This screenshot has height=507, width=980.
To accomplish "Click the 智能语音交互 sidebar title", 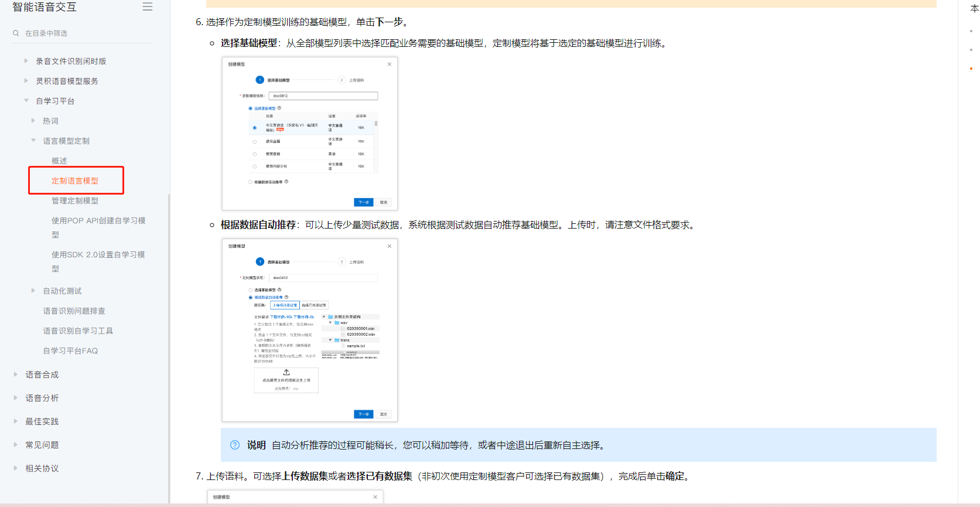I will pos(45,7).
